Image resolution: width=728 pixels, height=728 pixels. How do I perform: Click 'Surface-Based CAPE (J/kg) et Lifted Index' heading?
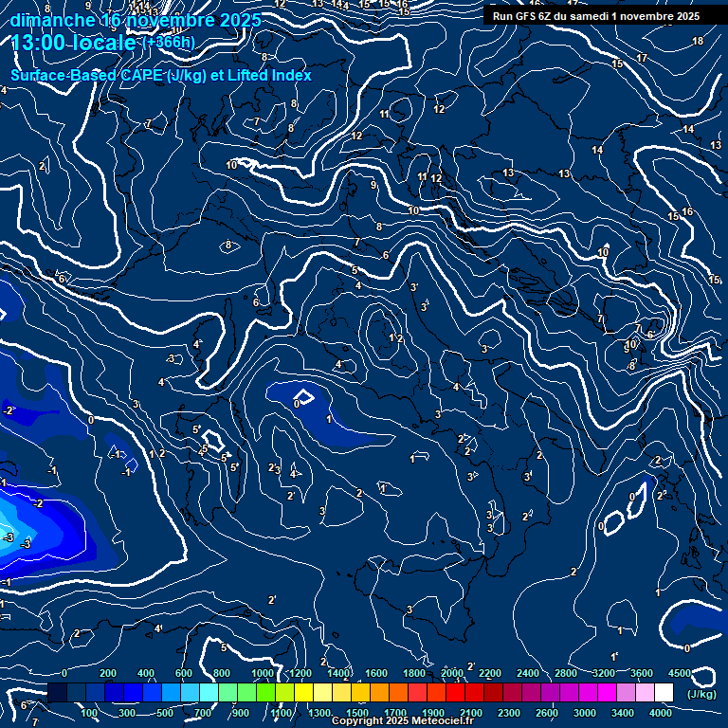tap(160, 75)
